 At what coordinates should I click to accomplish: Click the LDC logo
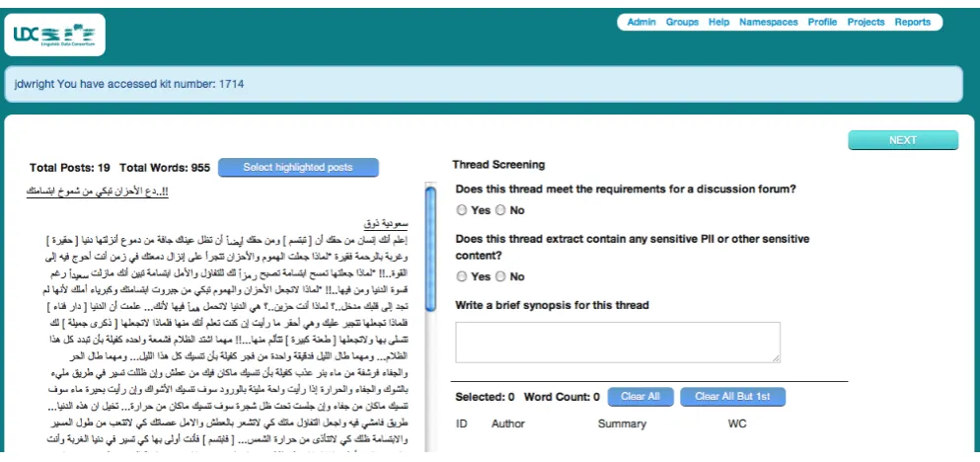pyautogui.click(x=55, y=35)
